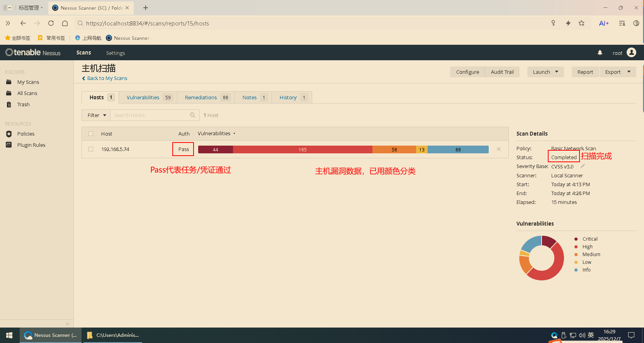Tick the select-all checkbox in the Host header
Image resolution: width=644 pixels, height=343 pixels.
[x=91, y=134]
